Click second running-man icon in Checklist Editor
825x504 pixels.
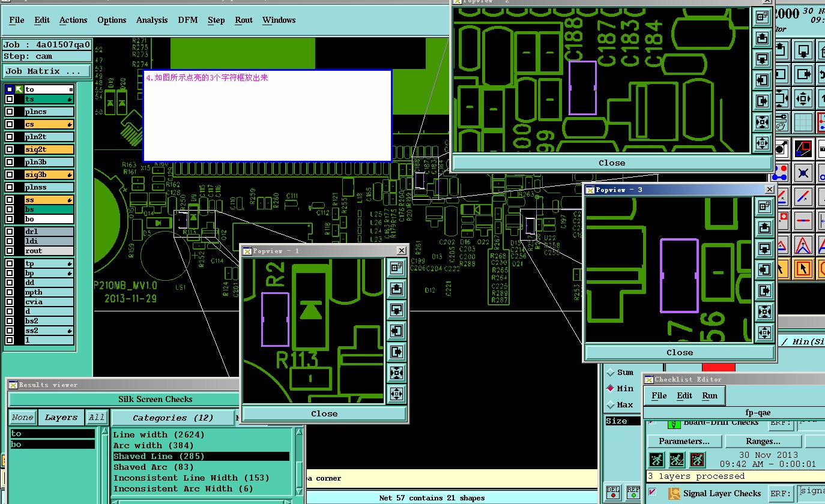click(677, 460)
